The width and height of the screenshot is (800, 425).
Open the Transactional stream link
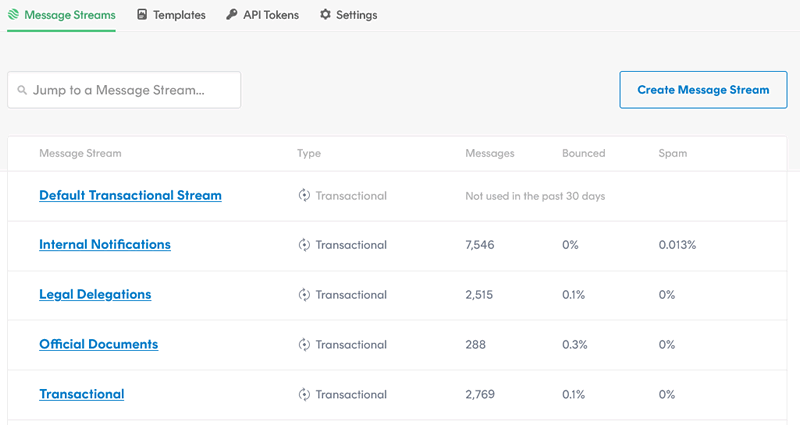[81, 395]
